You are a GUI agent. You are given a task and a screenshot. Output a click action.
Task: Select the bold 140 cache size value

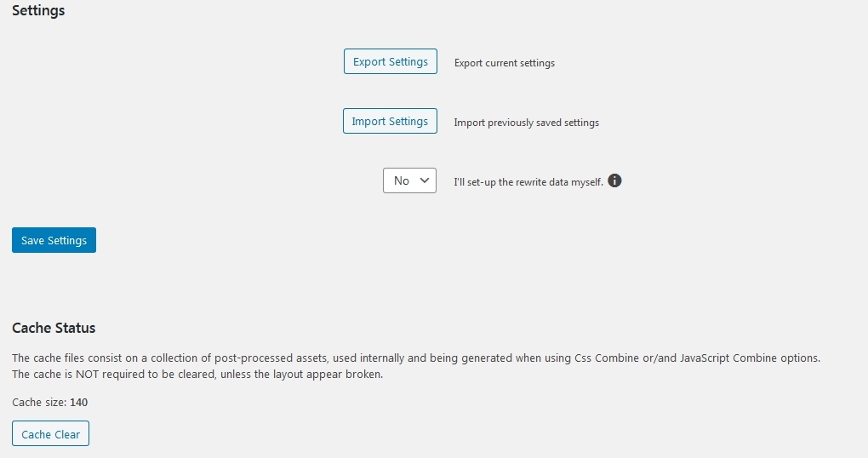coord(78,403)
